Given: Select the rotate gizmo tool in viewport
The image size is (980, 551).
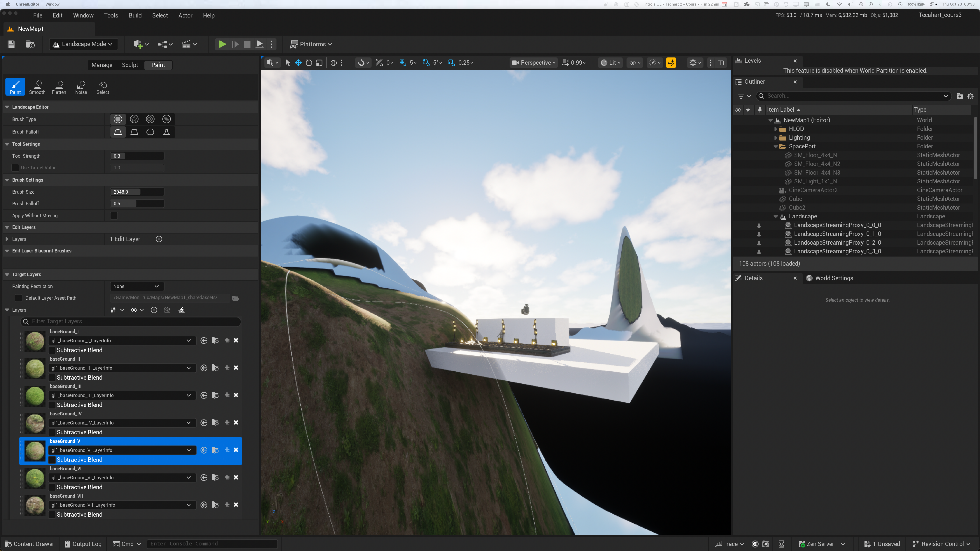Looking at the screenshot, I should [309, 63].
